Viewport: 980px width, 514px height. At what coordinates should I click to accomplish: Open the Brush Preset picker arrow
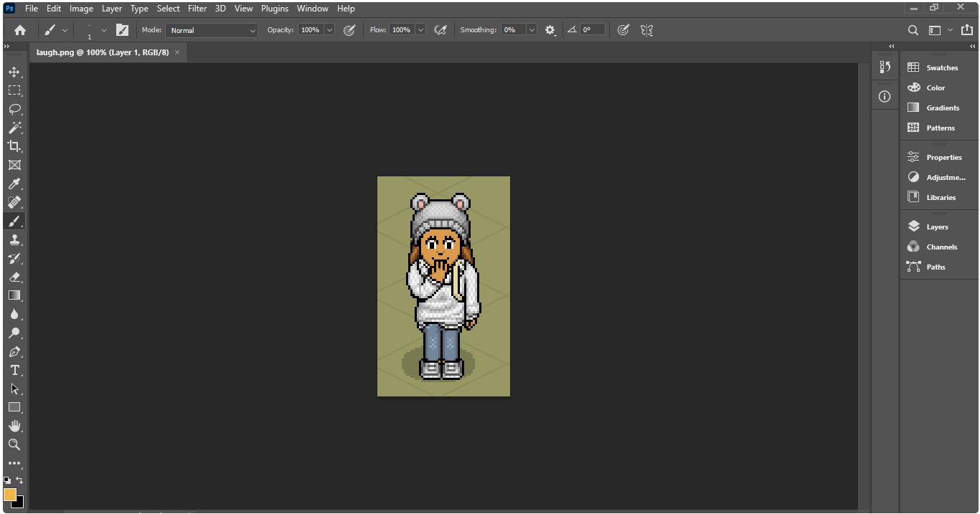pos(104,30)
